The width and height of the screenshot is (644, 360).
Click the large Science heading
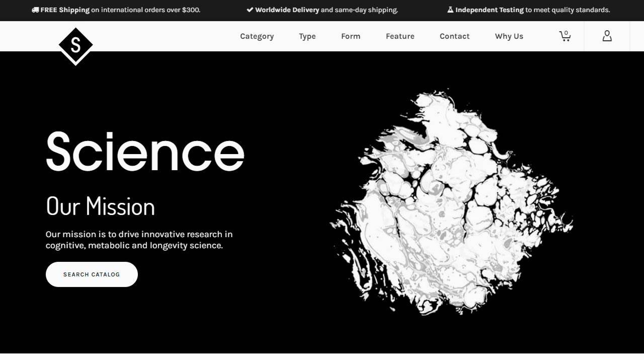145,152
